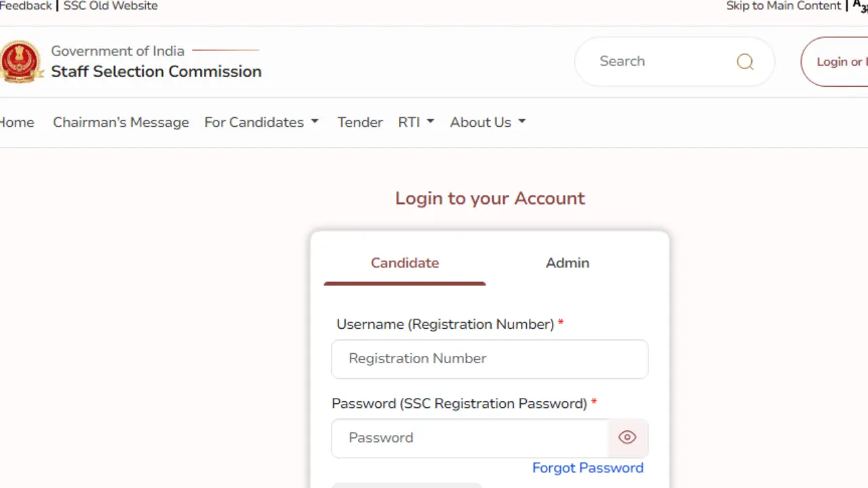The width and height of the screenshot is (868, 488).
Task: Click the Staff Selection Commission title
Action: pyautogui.click(x=156, y=72)
